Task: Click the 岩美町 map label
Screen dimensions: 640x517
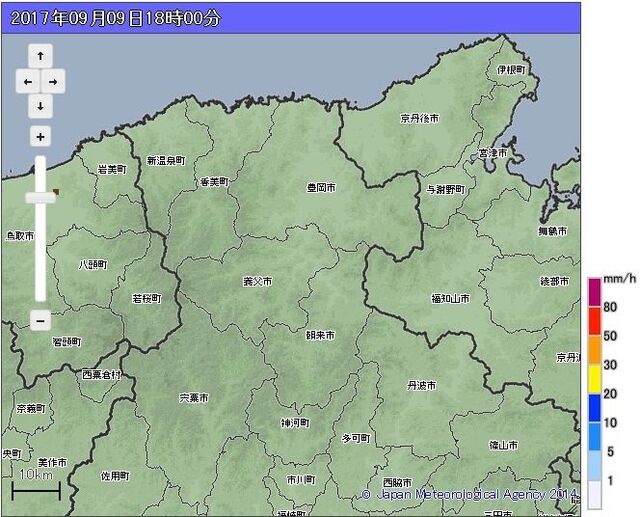Action: pos(112,169)
